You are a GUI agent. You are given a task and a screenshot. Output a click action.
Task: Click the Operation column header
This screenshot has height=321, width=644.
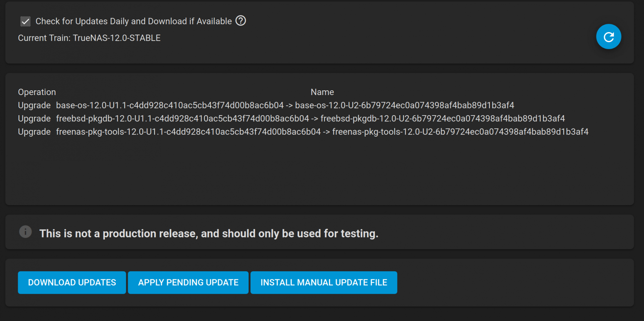click(37, 92)
